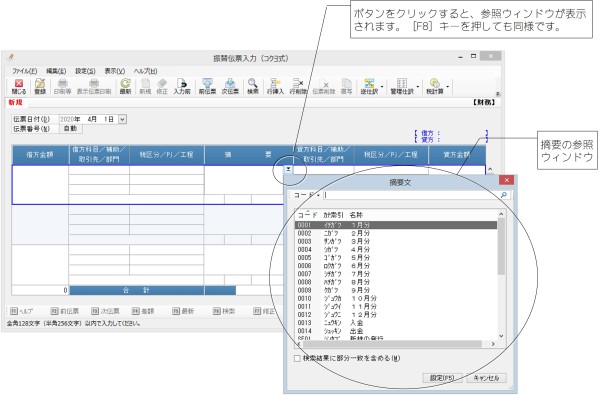Click the摘要 reference button in summary cell
This screenshot has height=395, width=600.
click(x=288, y=169)
